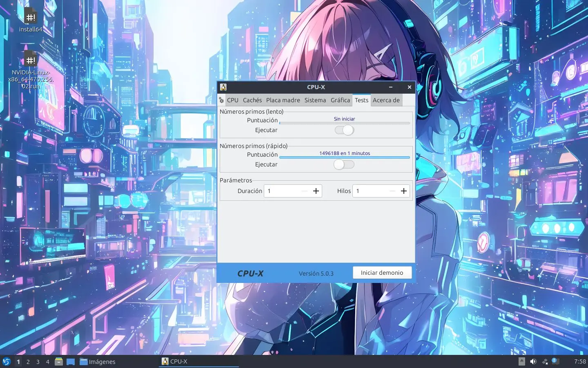Image resolution: width=588 pixels, height=368 pixels.
Task: Open the Lubuntu application menu icon
Action: pyautogui.click(x=7, y=361)
